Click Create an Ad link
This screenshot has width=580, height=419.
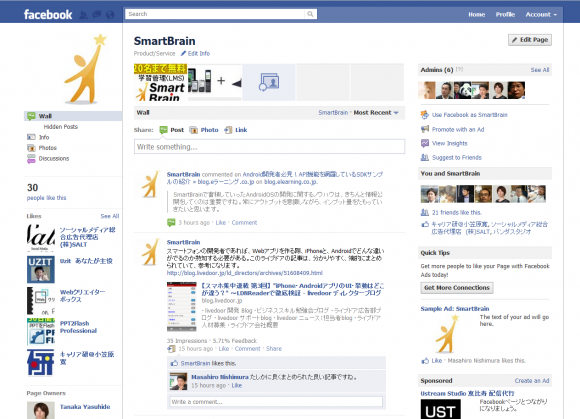coord(532,381)
